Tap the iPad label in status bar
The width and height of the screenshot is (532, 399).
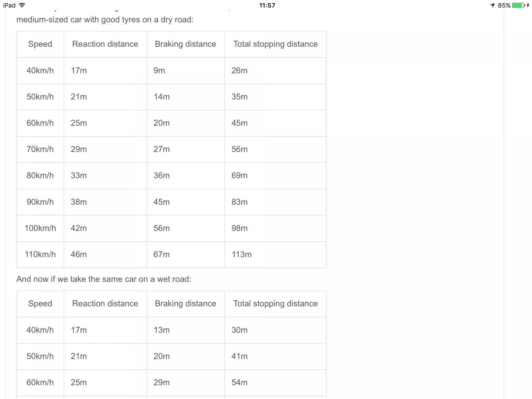point(9,5)
